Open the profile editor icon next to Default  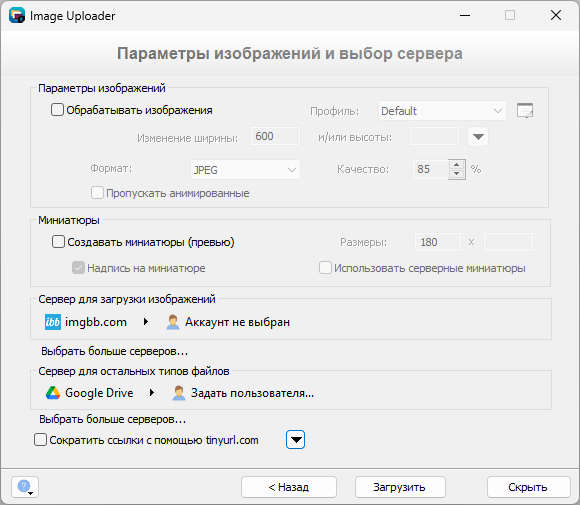tap(525, 111)
